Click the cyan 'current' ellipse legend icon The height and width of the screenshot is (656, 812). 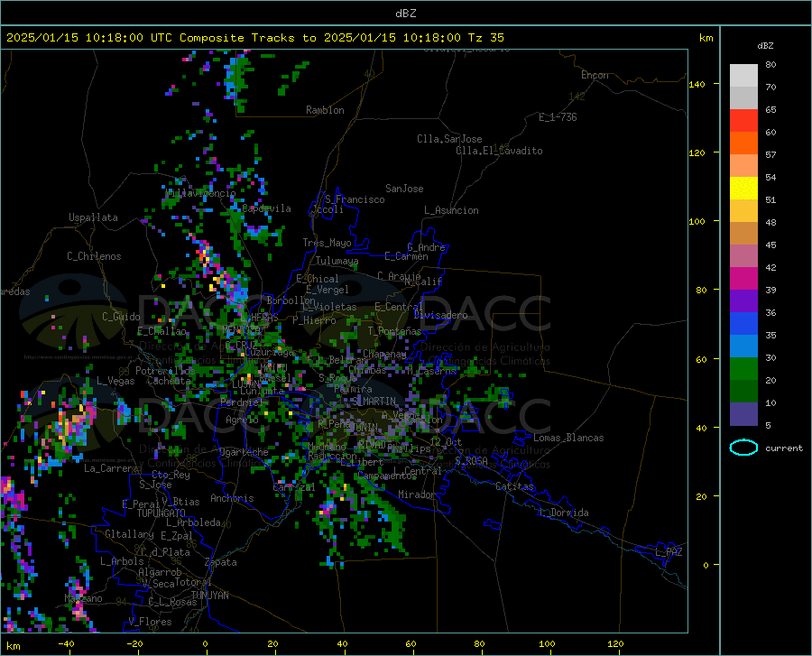click(743, 448)
